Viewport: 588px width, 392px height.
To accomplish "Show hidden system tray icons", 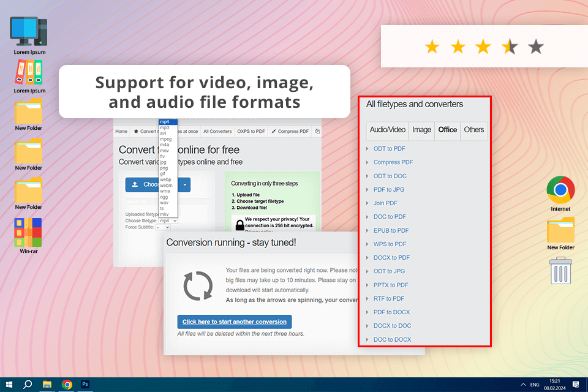I will [523, 385].
